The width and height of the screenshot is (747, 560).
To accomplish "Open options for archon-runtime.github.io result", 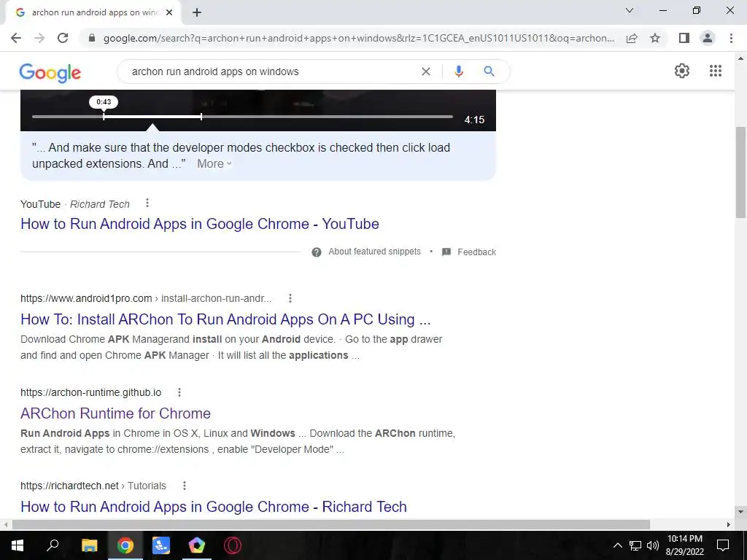I will 179,392.
